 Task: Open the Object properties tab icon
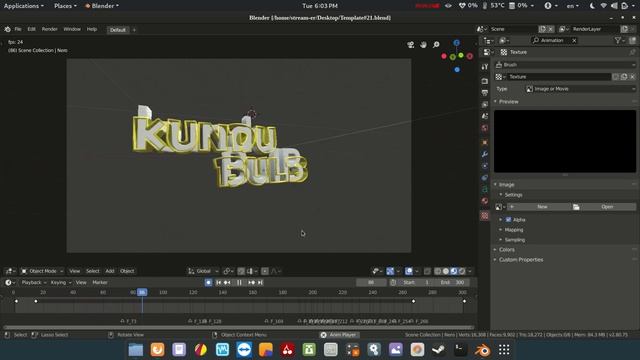(484, 142)
